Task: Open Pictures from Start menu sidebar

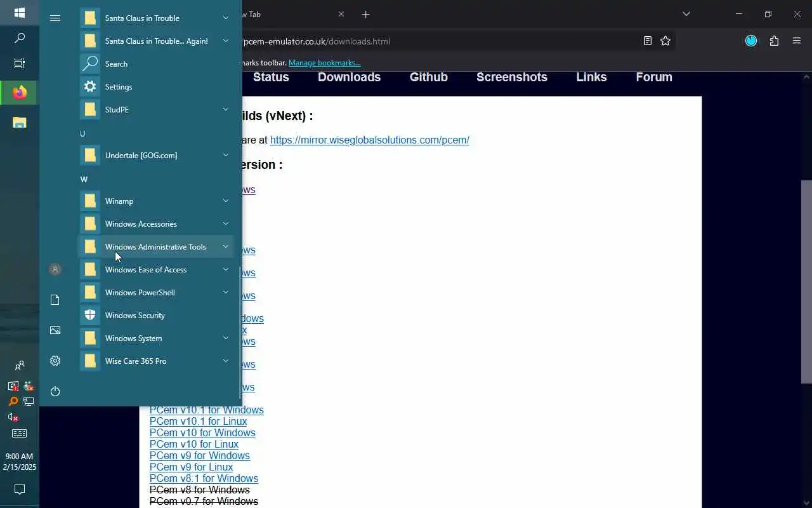Action: coord(55,330)
